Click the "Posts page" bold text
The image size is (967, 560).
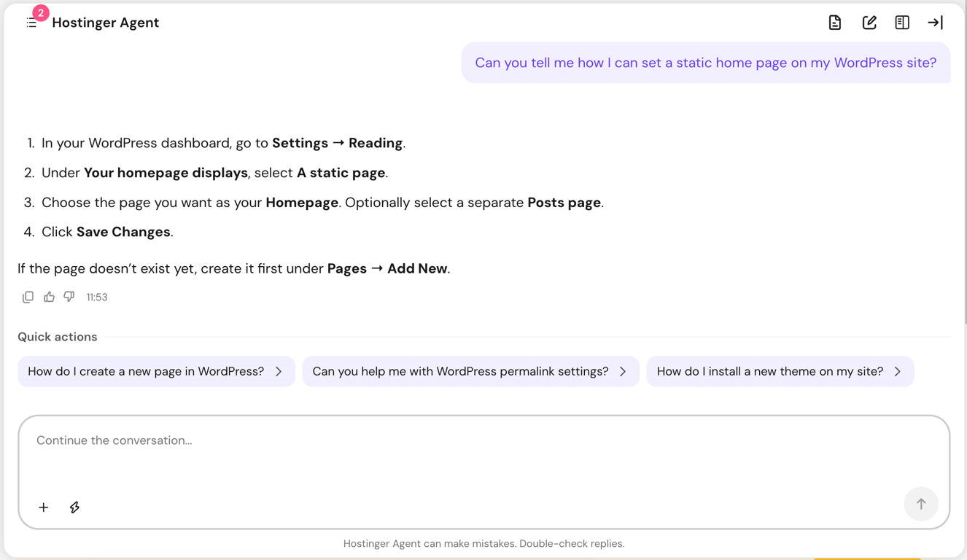point(564,203)
